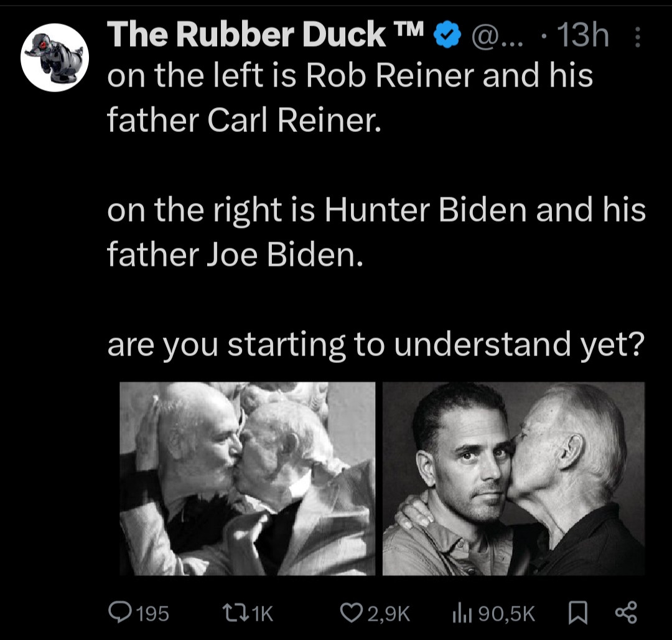The width and height of the screenshot is (672, 640).
Task: Click the 195 replies count
Action: [152, 613]
